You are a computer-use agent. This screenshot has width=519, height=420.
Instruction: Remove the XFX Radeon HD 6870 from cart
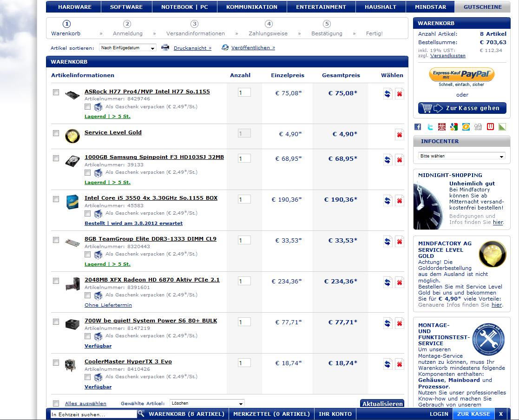[400, 282]
